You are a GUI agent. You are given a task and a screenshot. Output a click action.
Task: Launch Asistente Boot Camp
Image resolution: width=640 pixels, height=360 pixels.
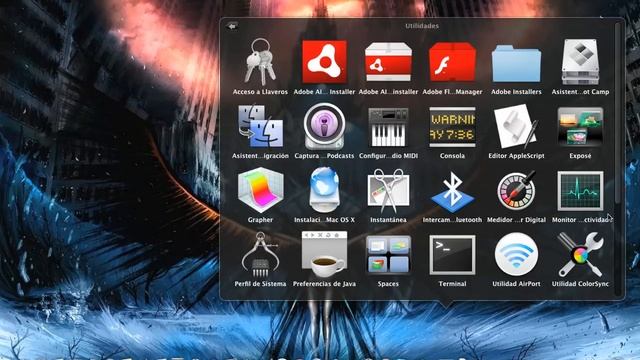[x=580, y=62]
